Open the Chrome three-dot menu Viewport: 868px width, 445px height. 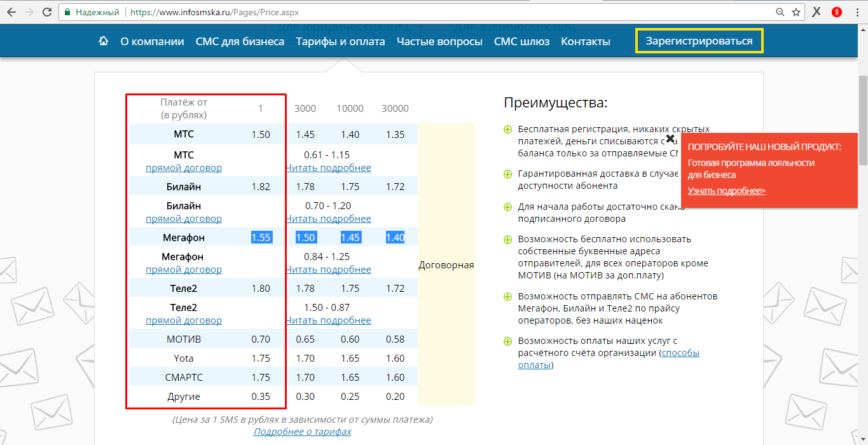(x=857, y=12)
